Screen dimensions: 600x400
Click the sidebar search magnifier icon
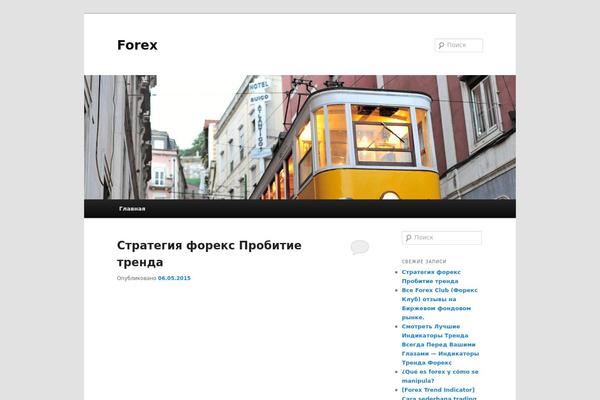point(408,238)
